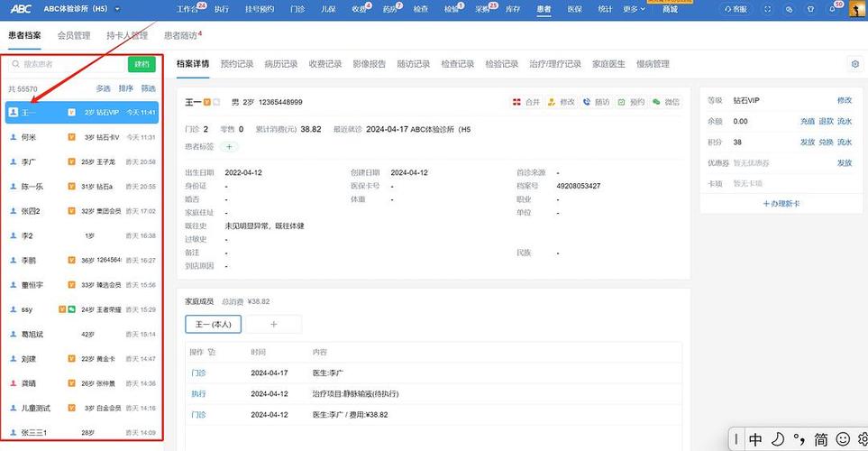Click green 建档 create record button
This screenshot has height=451, width=868.
click(x=142, y=64)
